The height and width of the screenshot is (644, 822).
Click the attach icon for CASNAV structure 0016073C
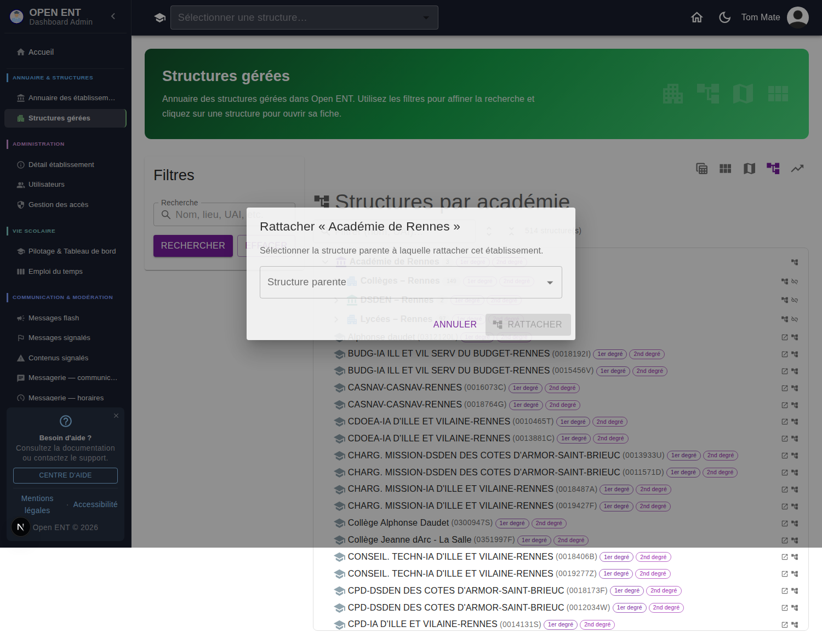point(795,388)
